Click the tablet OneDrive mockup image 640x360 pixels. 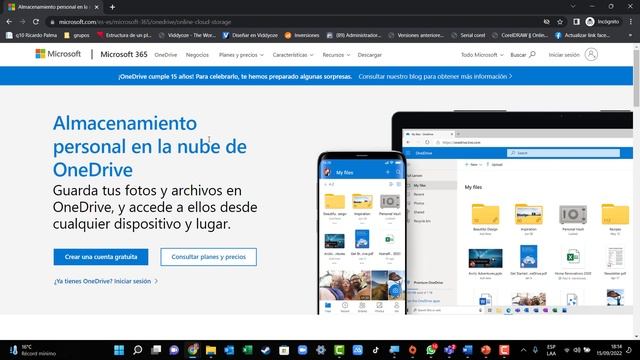click(518, 212)
